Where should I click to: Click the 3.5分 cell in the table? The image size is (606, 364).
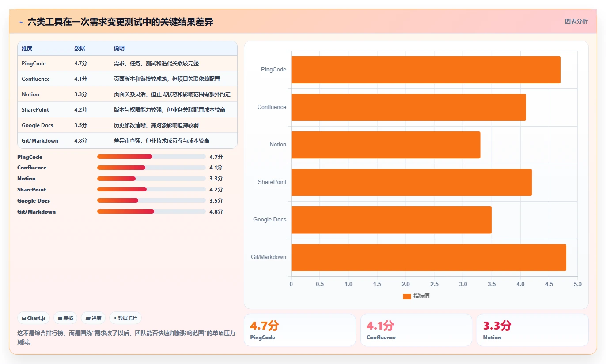point(80,125)
